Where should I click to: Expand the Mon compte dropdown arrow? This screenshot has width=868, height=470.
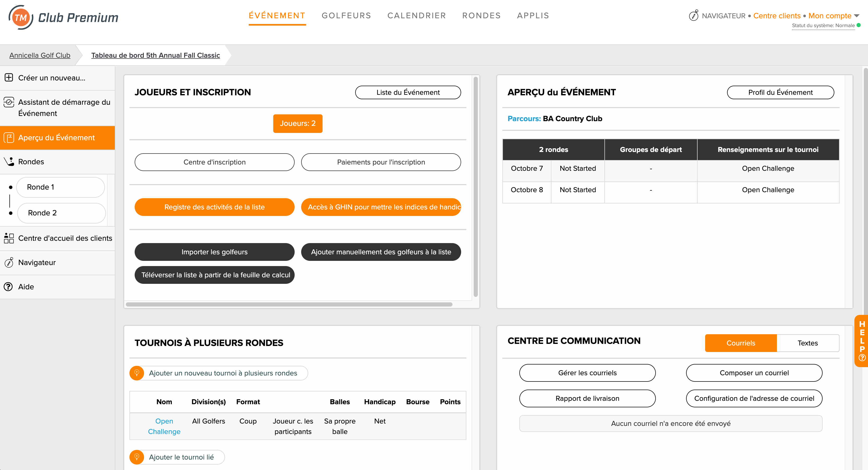click(857, 15)
